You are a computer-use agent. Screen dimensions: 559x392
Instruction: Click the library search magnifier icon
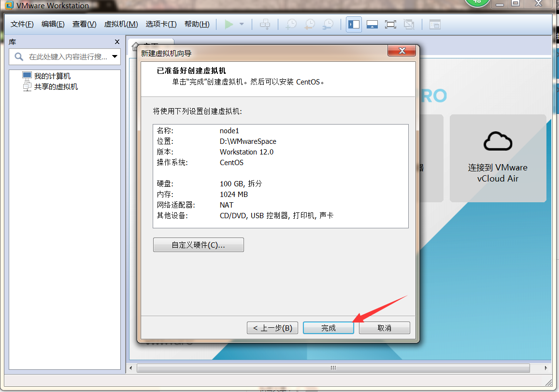click(x=19, y=56)
